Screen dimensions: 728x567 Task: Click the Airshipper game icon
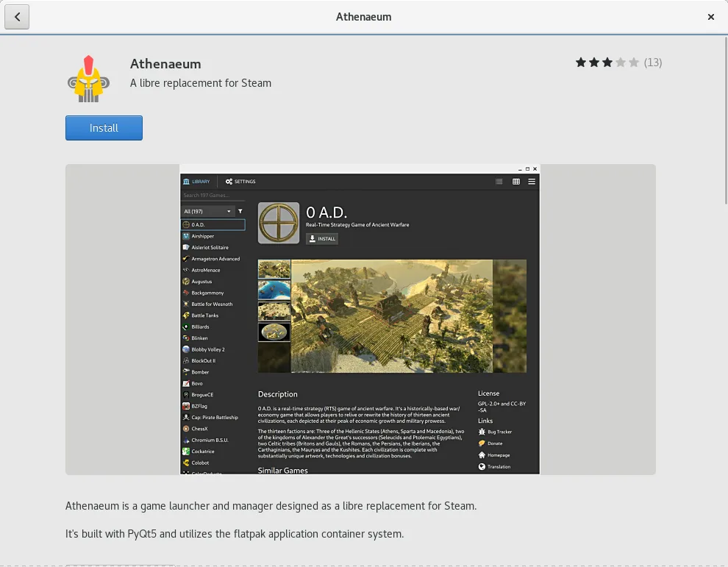(x=186, y=238)
